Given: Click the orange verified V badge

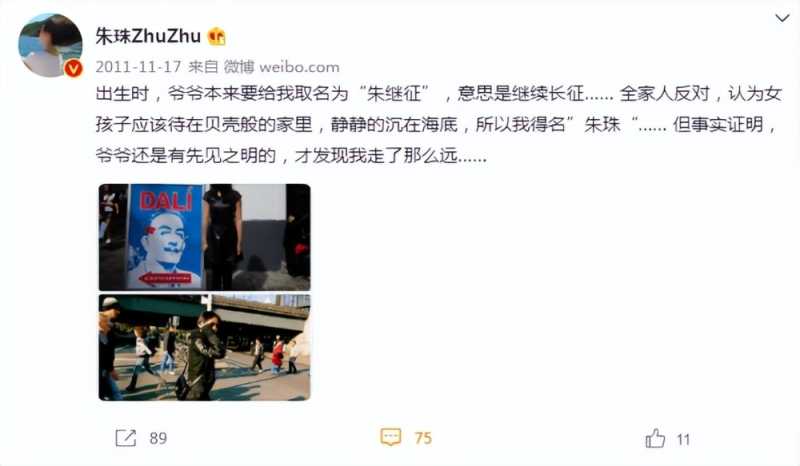Looking at the screenshot, I should click(x=73, y=68).
